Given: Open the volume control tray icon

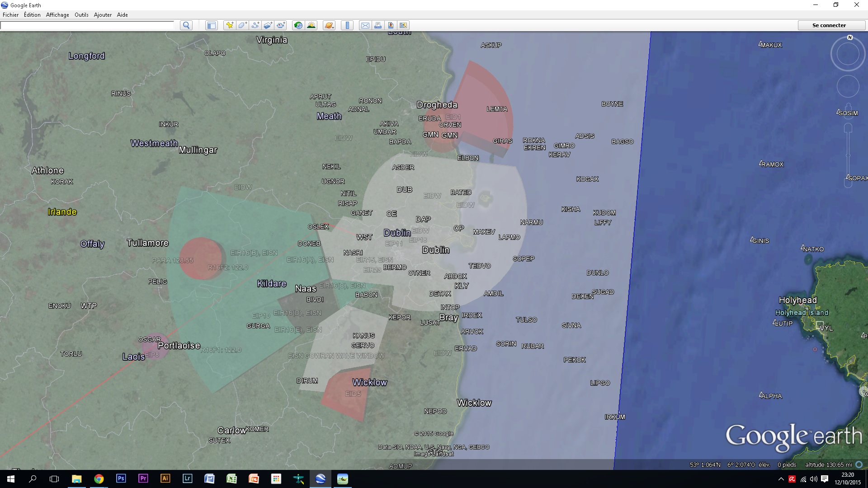Looking at the screenshot, I should [814, 479].
